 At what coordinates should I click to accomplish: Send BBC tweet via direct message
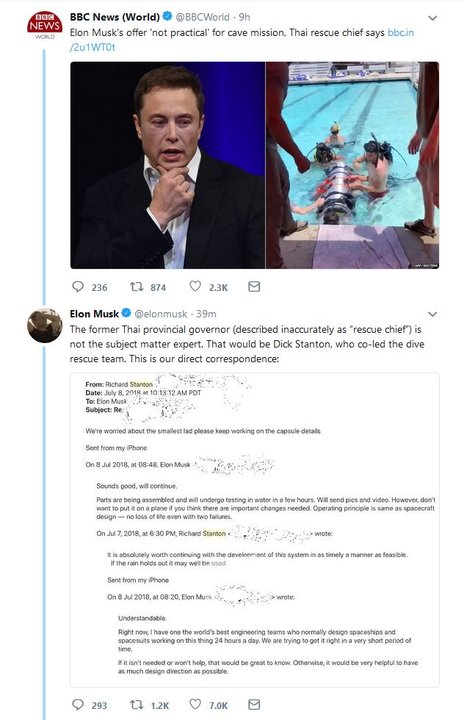click(x=254, y=287)
